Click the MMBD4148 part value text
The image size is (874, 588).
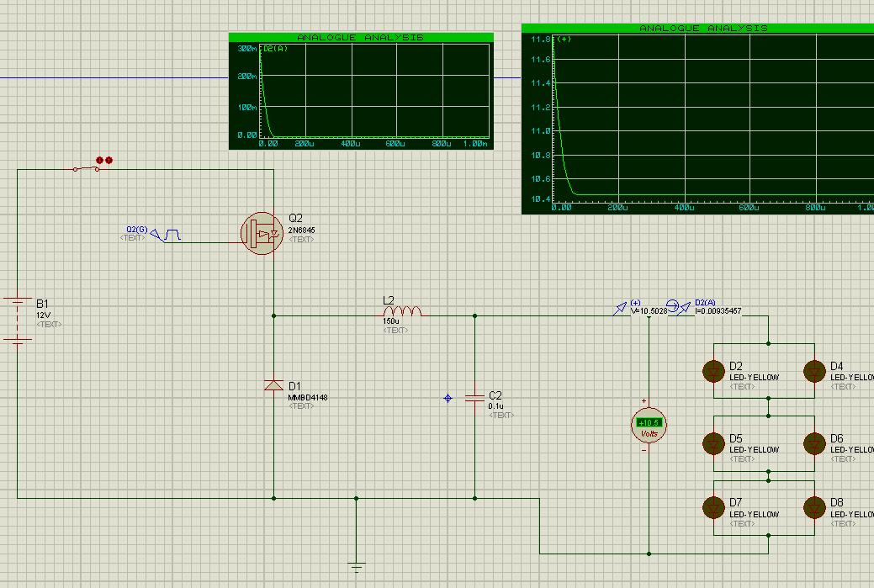(308, 398)
